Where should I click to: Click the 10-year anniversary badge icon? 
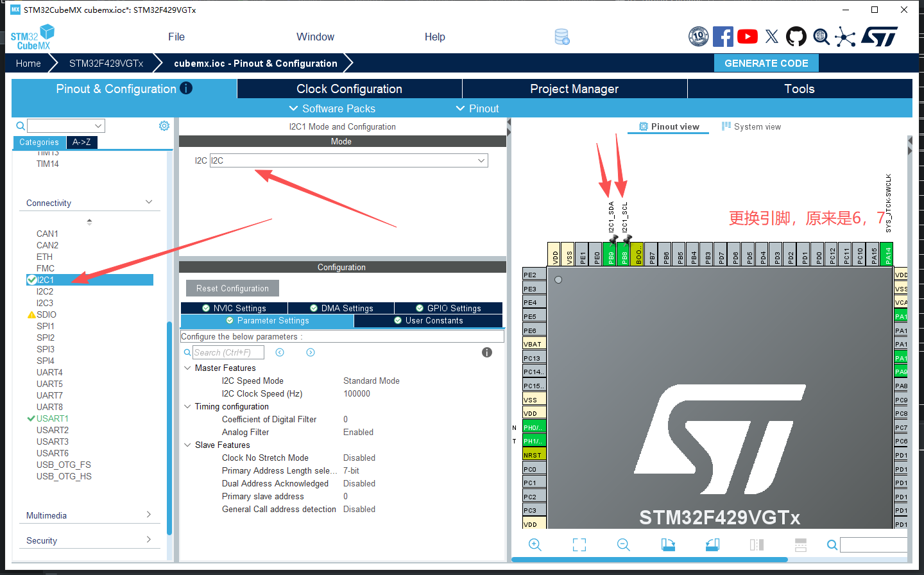698,37
